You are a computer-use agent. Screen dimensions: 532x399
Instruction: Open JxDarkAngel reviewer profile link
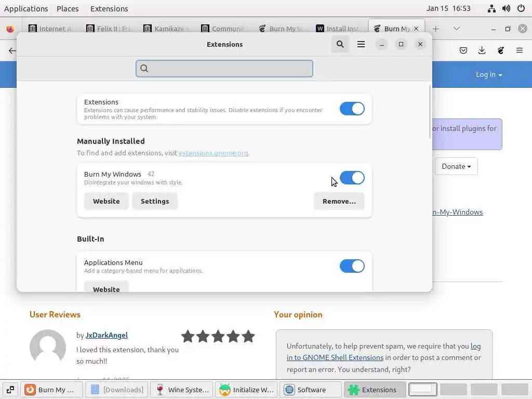[107, 335]
